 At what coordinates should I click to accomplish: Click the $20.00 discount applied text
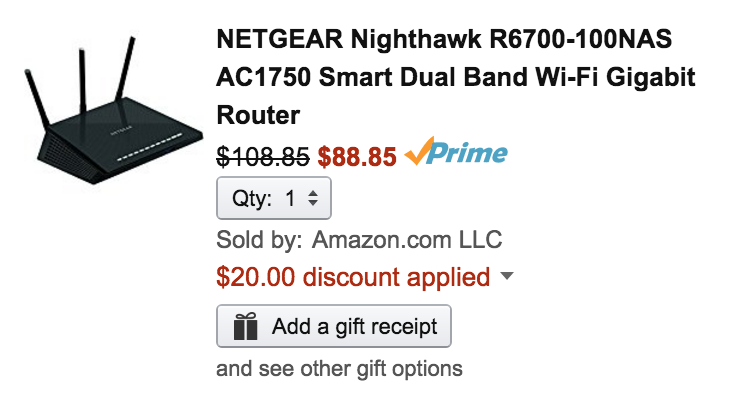point(353,277)
